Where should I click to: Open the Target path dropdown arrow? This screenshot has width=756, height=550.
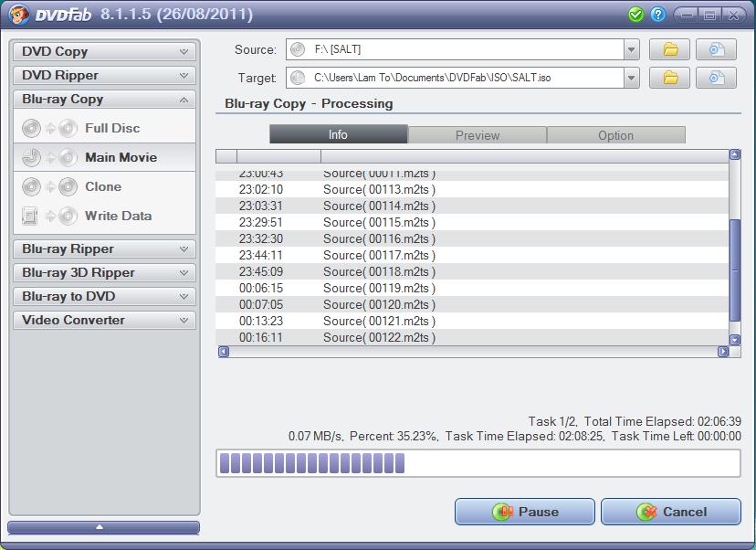[631, 78]
